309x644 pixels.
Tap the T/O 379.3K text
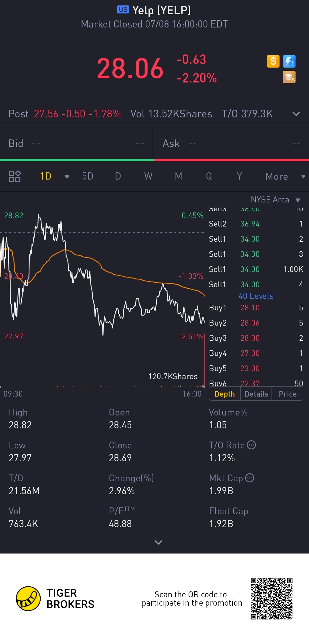(x=247, y=114)
